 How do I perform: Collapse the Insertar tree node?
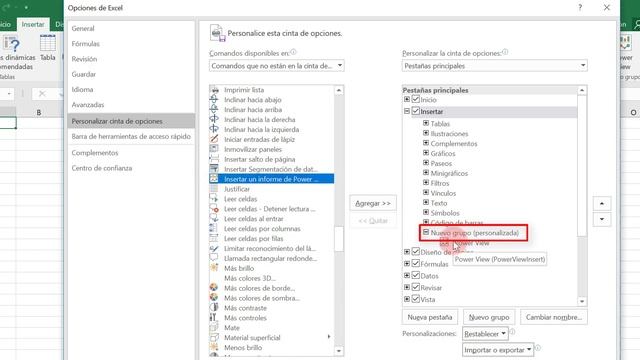coord(407,111)
